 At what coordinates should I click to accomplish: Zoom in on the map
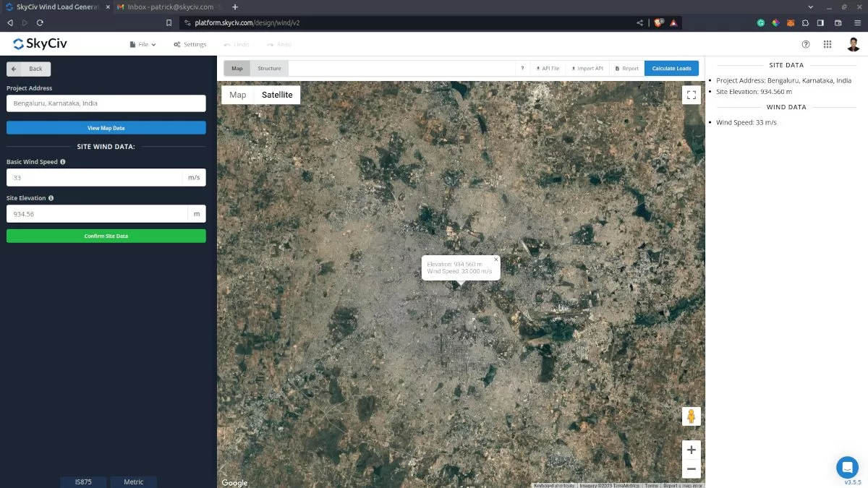[691, 450]
